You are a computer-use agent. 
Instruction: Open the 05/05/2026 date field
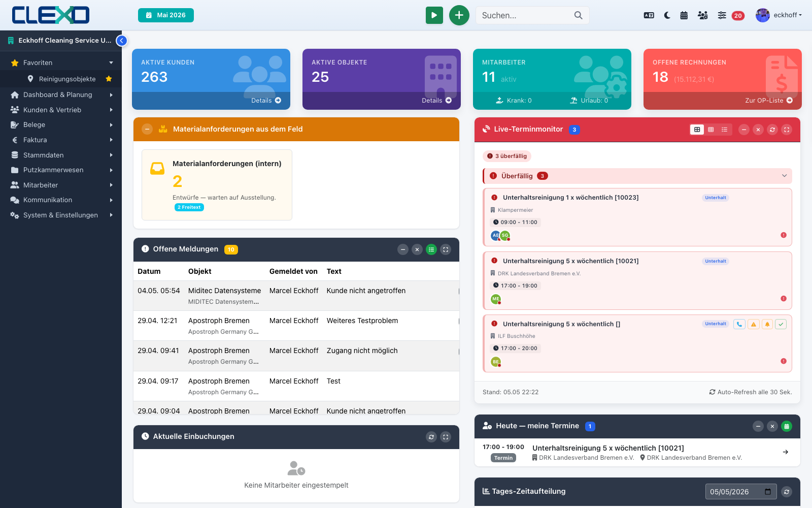(741, 492)
